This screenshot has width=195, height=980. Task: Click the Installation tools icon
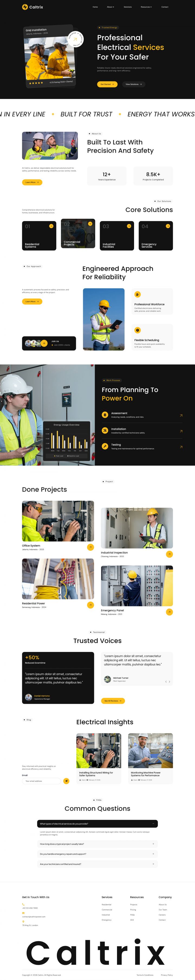pyautogui.click(x=105, y=431)
